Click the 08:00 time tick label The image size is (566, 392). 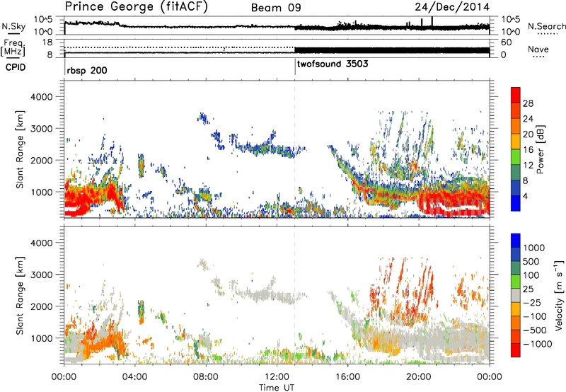[206, 377]
